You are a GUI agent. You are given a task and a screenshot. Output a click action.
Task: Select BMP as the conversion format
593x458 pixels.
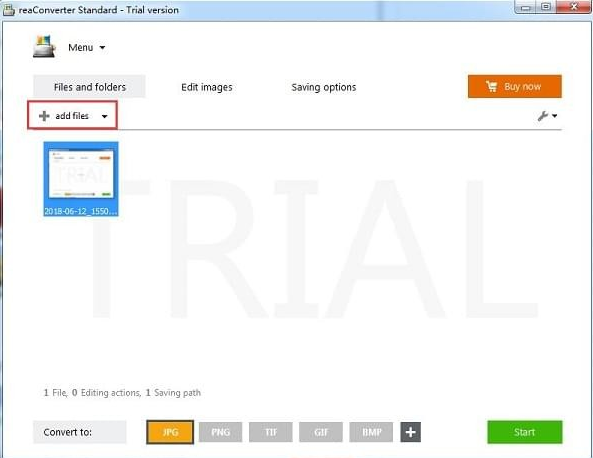pyautogui.click(x=371, y=432)
